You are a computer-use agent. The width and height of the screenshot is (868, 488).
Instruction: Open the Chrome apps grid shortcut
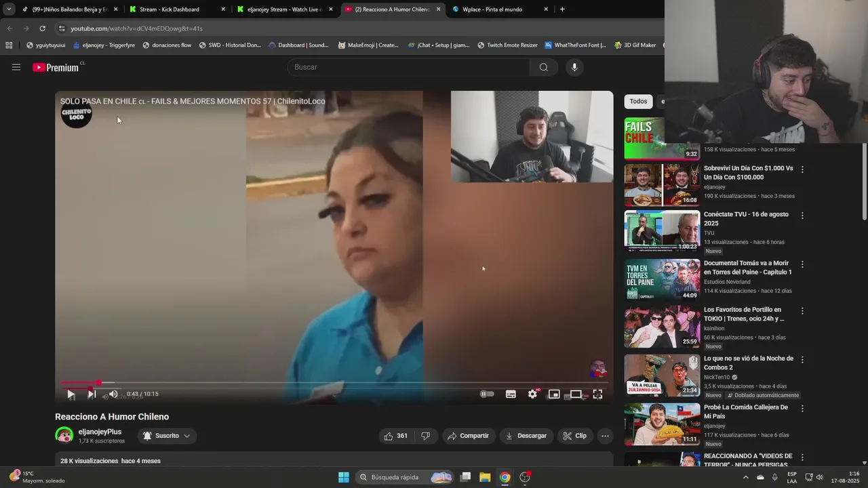pyautogui.click(x=9, y=45)
